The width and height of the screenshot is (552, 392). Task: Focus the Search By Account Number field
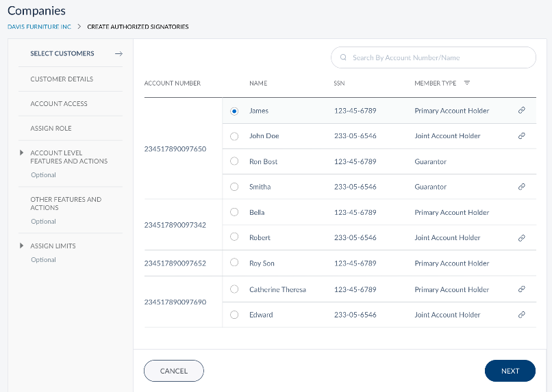pos(438,58)
